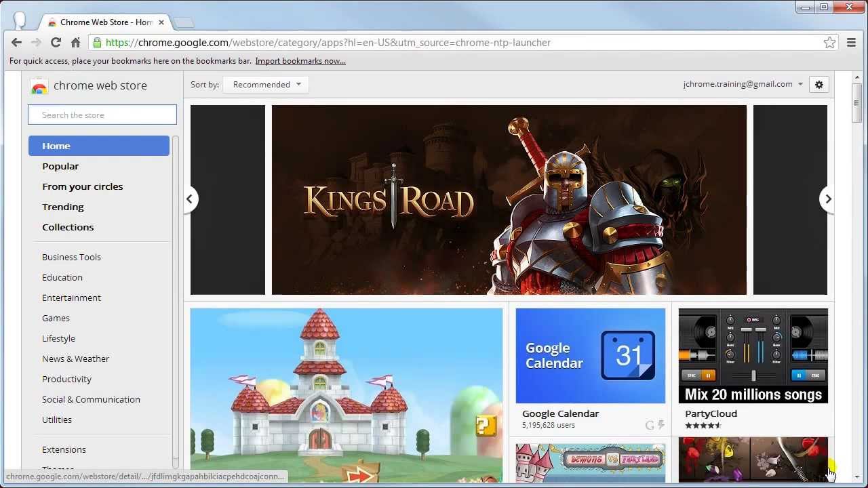Expand the jchrome.training@gmail.com account menu
The width and height of the screenshot is (868, 488).
click(x=743, y=84)
